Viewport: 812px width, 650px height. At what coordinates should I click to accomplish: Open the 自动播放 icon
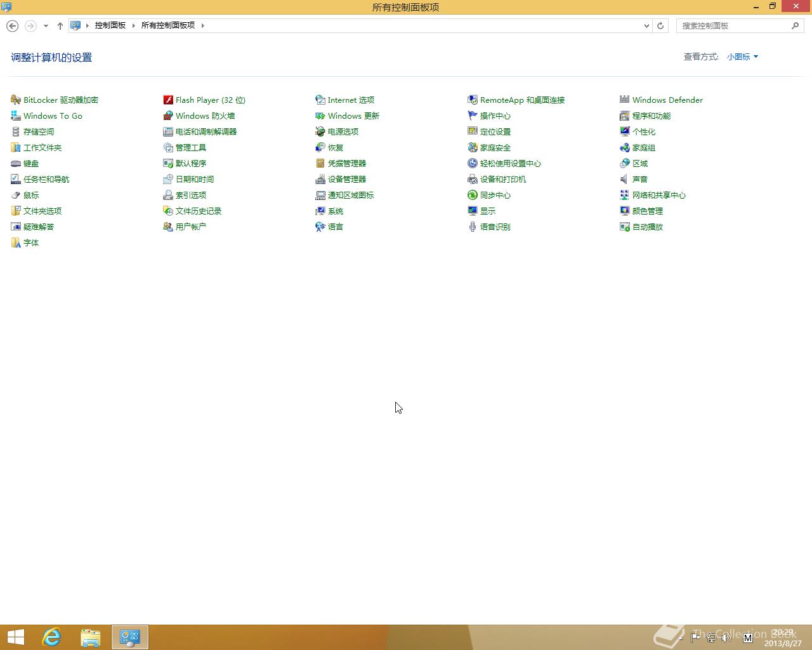tap(625, 227)
